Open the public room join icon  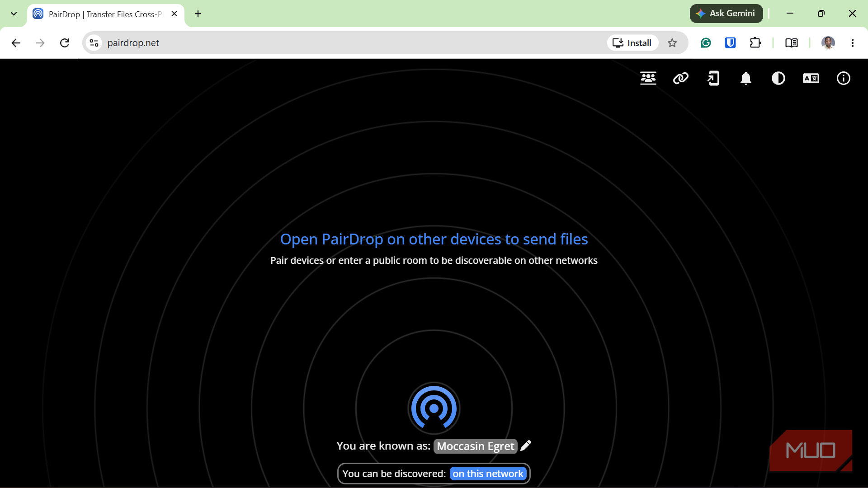(648, 79)
